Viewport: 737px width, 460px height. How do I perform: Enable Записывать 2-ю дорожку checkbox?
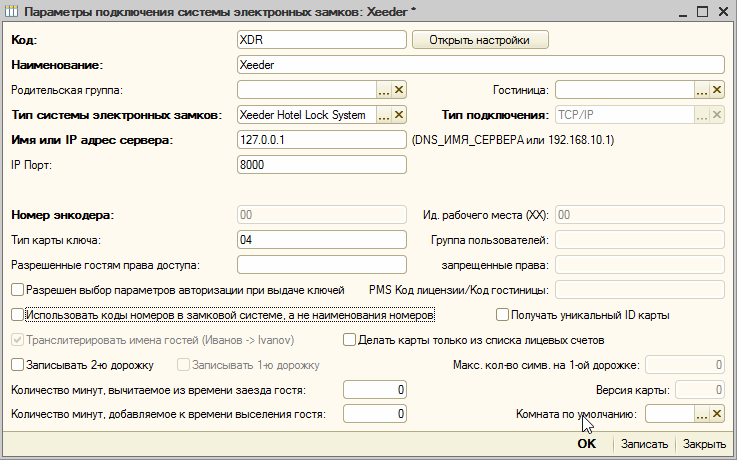[17, 365]
